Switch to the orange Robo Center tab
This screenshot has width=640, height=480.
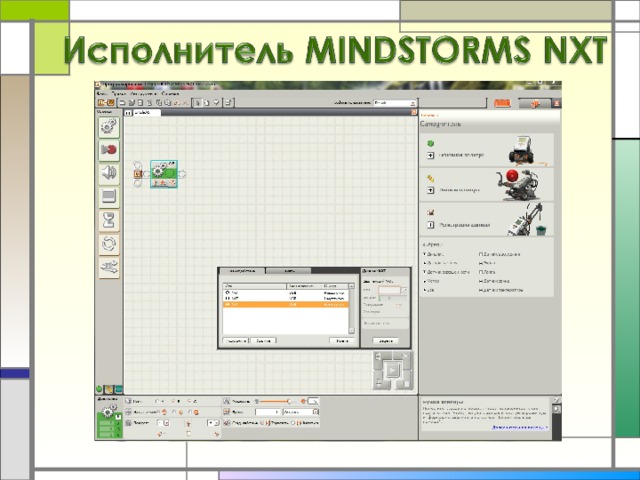coord(502,103)
